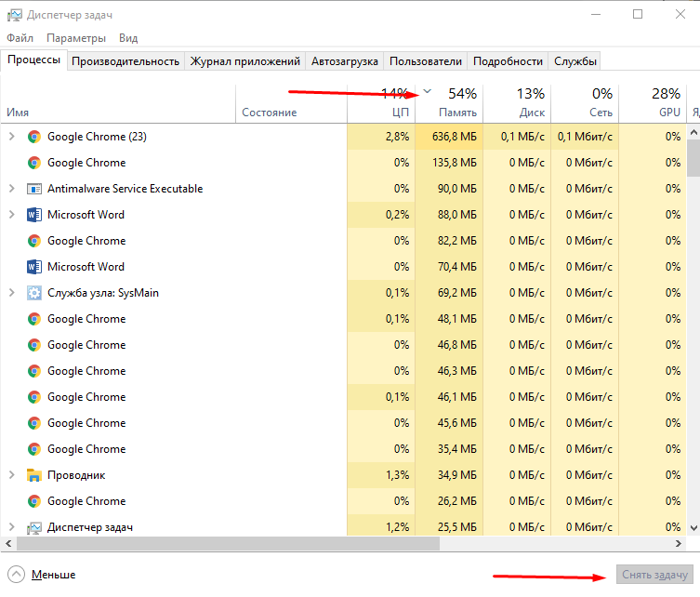The height and width of the screenshot is (597, 700).
Task: Click the 0,1 МБ/с disk cell
Action: [517, 137]
